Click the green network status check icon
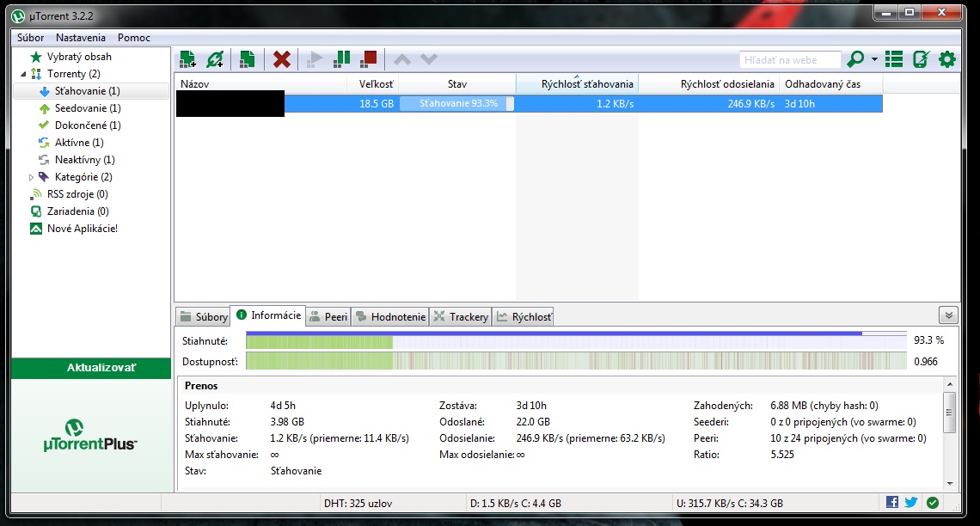Viewport: 980px width, 526px height. point(933,503)
